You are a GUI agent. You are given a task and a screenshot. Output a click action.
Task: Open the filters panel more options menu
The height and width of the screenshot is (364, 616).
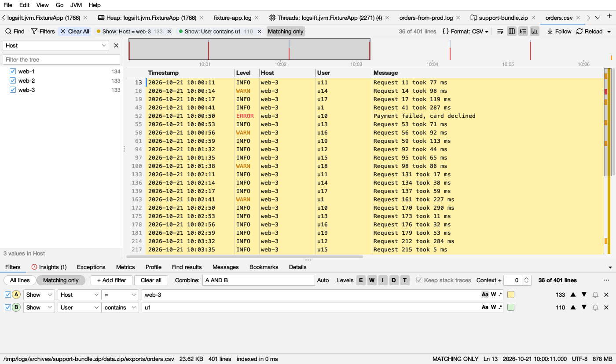(x=607, y=280)
